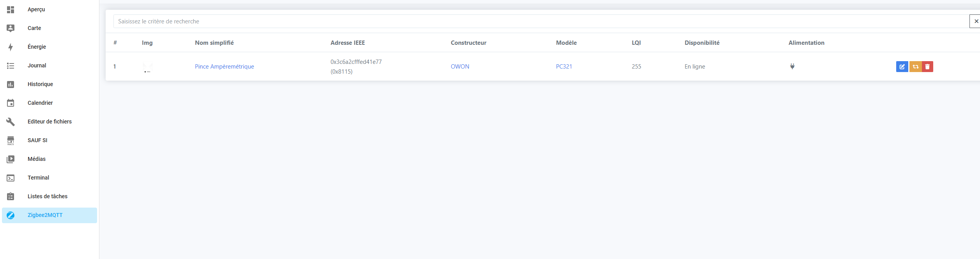Open SAUF SI in the sidebar
The height and width of the screenshot is (259, 980).
(x=37, y=140)
